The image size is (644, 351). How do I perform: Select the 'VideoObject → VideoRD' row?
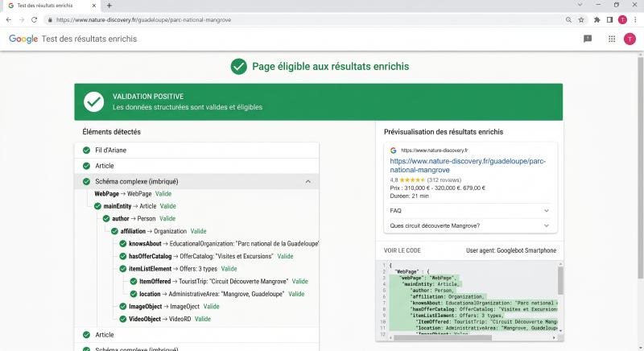click(165, 319)
